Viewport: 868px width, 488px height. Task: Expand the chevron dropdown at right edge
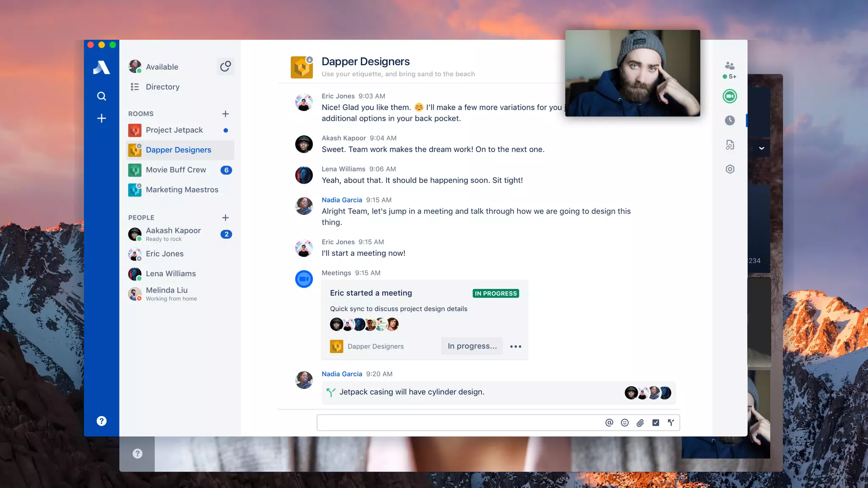(x=762, y=148)
